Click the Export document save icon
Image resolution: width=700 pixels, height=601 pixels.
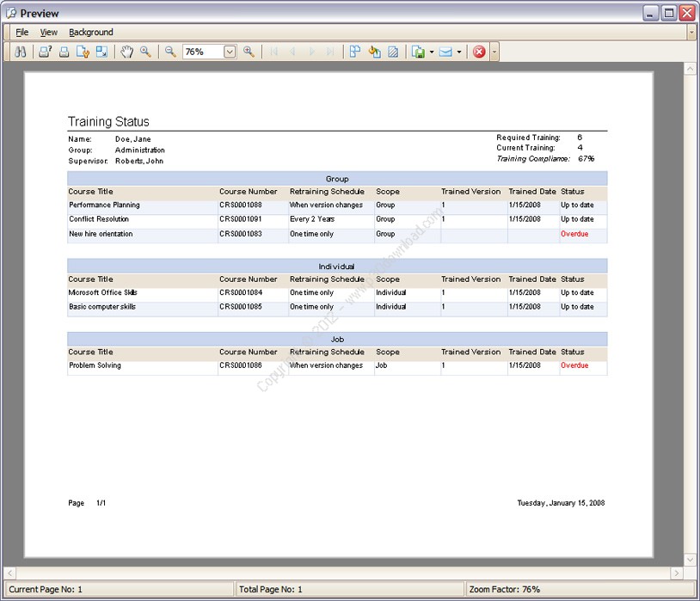click(x=418, y=52)
